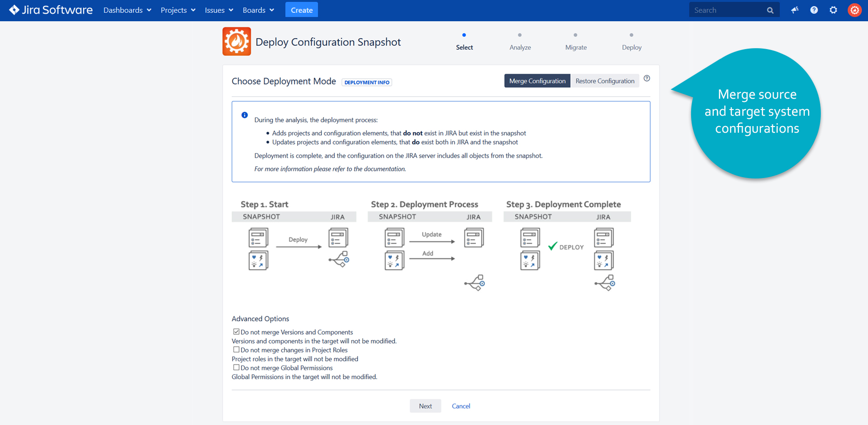Image resolution: width=868 pixels, height=425 pixels.
Task: Click the 'Step 3. Deployment Complete' heading
Action: coord(564,204)
